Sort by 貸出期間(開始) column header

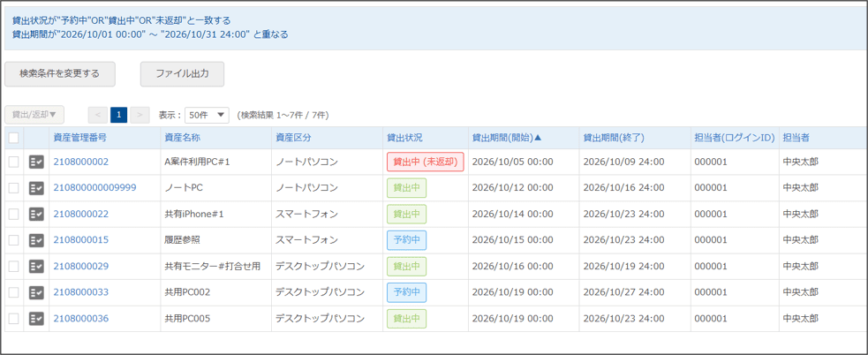coord(507,138)
